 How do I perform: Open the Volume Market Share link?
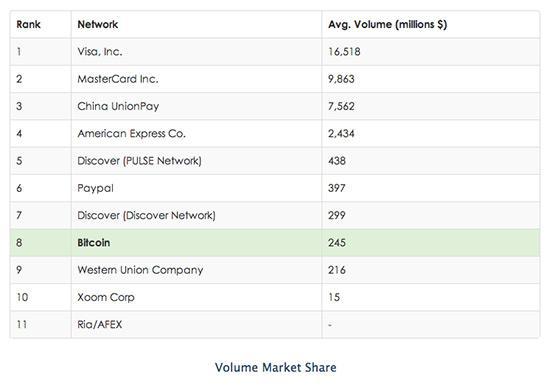point(275,367)
